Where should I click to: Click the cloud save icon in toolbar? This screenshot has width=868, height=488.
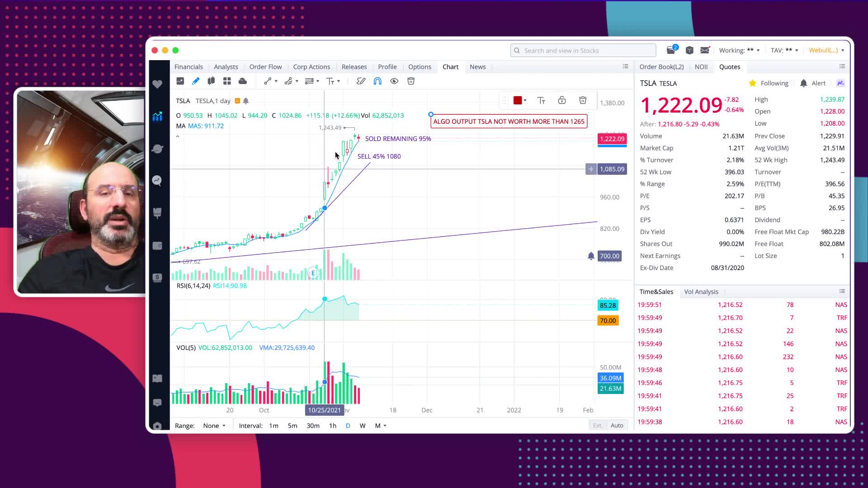pos(243,81)
